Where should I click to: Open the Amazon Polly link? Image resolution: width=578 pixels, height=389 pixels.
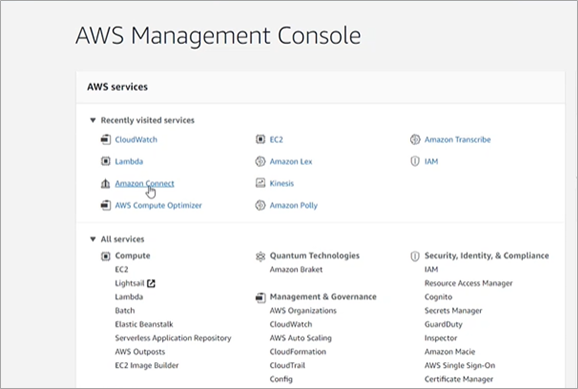(x=293, y=205)
